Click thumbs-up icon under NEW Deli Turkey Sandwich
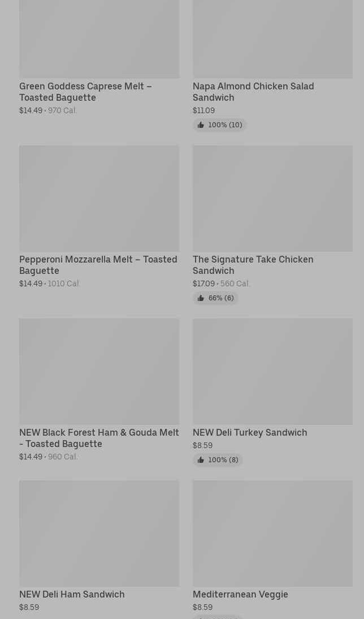The height and width of the screenshot is (619, 364). (201, 460)
